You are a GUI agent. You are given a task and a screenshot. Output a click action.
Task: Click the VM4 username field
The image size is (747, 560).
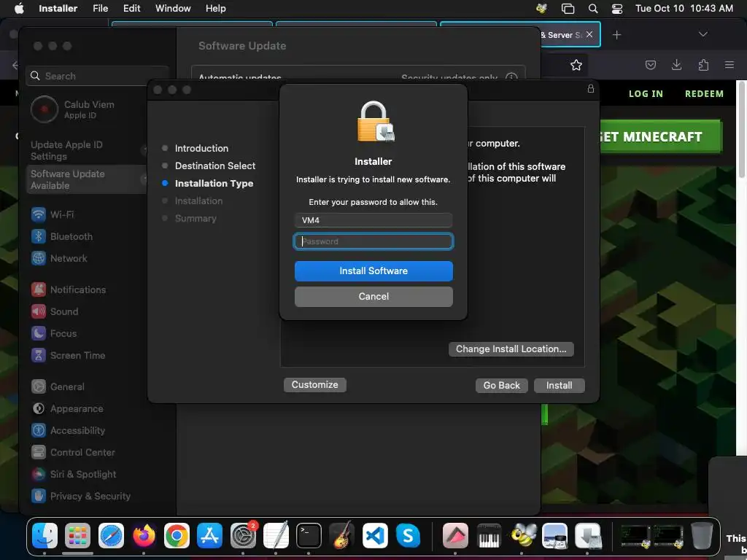click(x=373, y=220)
